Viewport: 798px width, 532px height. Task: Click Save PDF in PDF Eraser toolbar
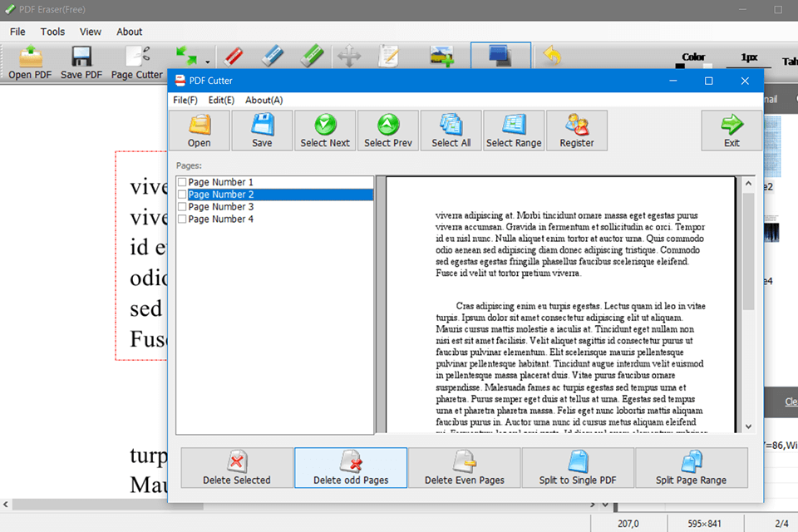coord(81,62)
